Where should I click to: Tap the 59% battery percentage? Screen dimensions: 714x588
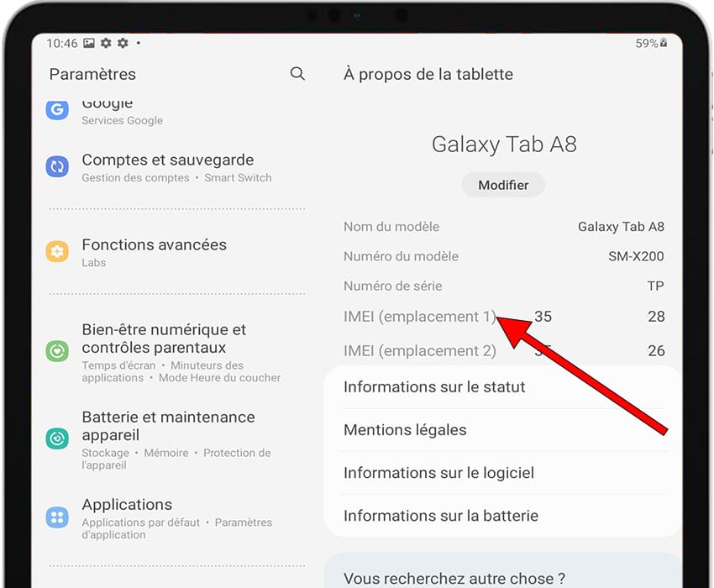coord(647,44)
